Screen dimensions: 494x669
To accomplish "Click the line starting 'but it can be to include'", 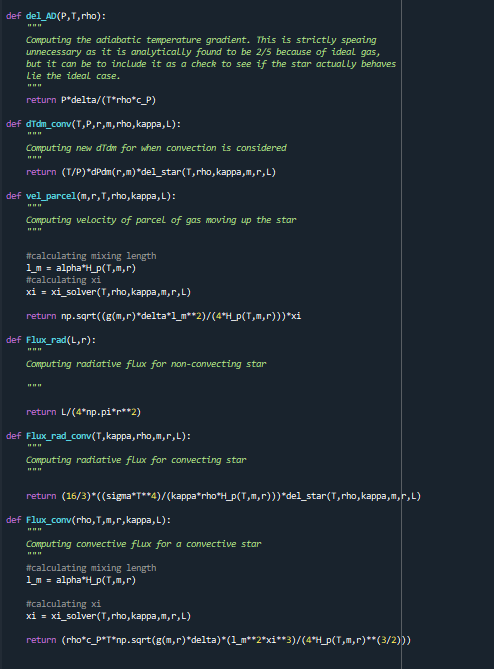I will point(211,64).
